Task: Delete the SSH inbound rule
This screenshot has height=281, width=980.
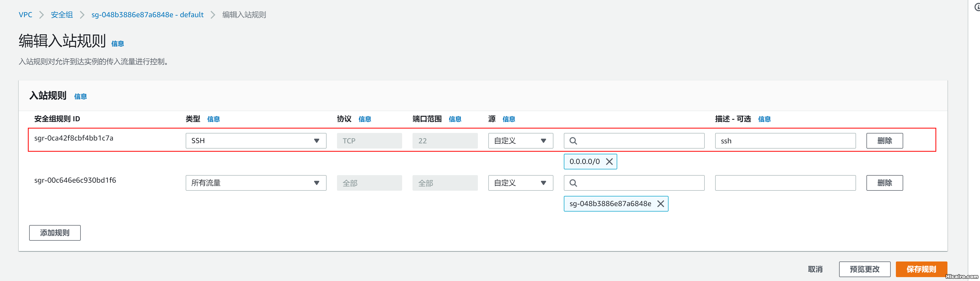Action: coord(884,141)
